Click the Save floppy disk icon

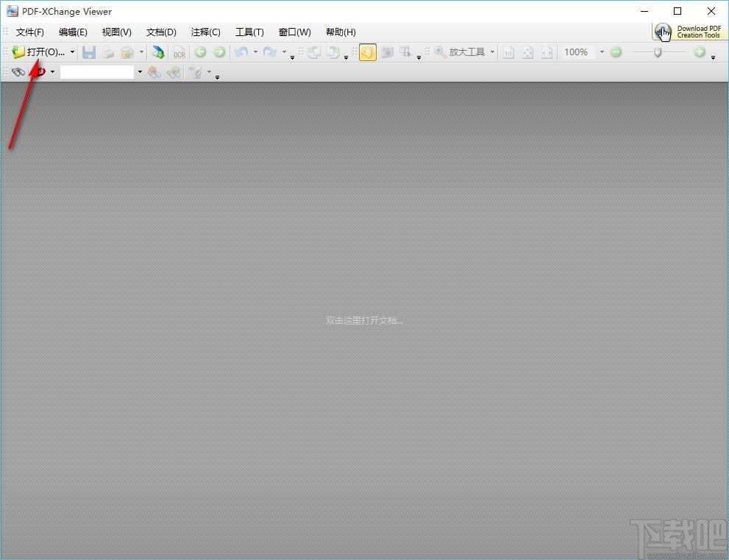[x=89, y=52]
